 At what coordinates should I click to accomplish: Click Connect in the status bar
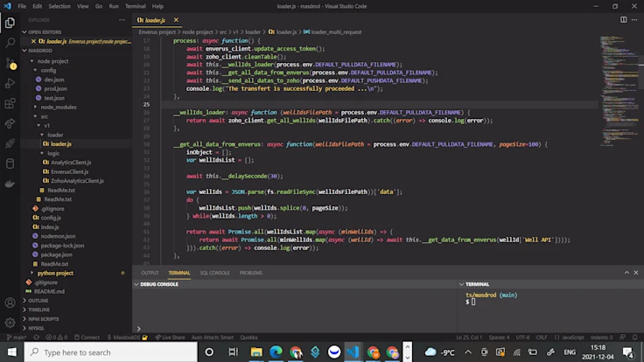[87, 338]
